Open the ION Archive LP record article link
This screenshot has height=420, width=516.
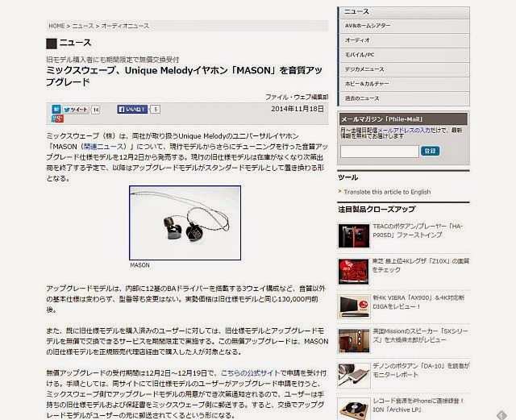[x=418, y=405]
